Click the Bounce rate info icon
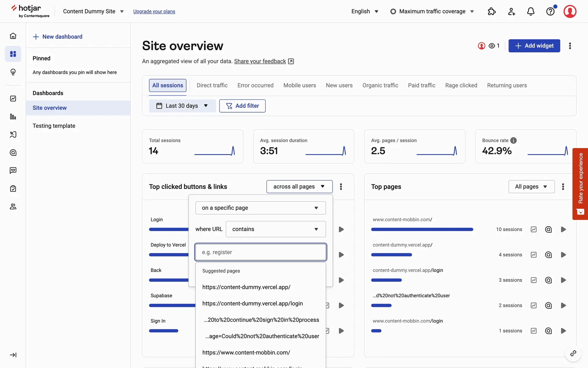 pyautogui.click(x=514, y=140)
